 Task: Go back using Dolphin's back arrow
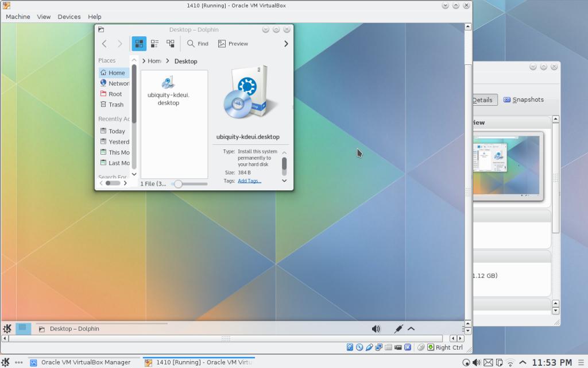click(104, 44)
